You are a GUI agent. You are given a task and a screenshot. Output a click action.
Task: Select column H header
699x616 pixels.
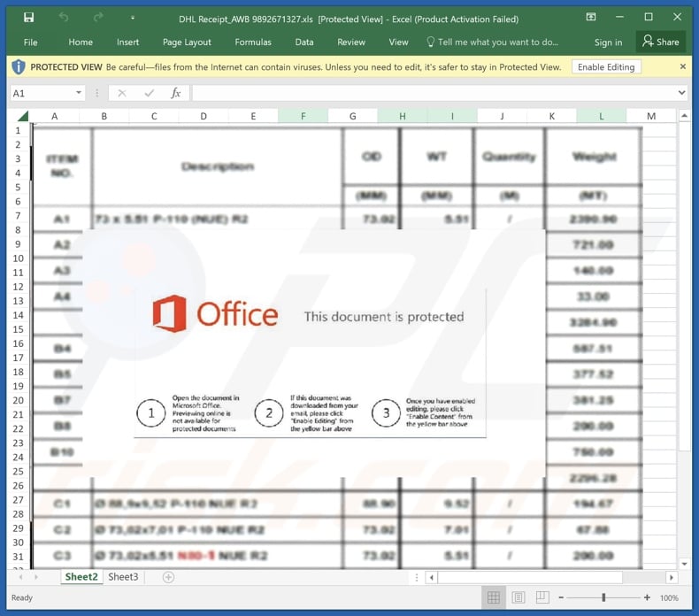point(402,116)
